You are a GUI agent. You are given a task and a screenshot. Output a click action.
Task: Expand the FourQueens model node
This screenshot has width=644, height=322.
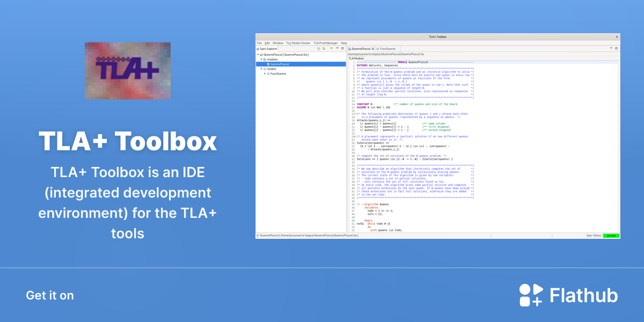coord(265,74)
